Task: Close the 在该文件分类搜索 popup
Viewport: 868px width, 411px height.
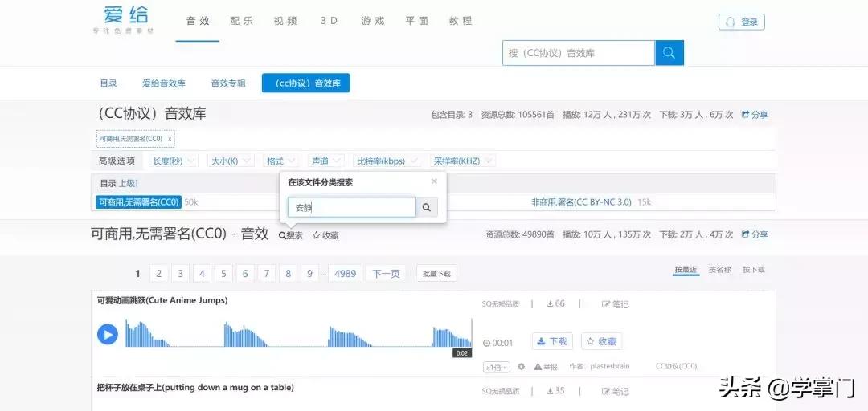Action: (x=434, y=181)
